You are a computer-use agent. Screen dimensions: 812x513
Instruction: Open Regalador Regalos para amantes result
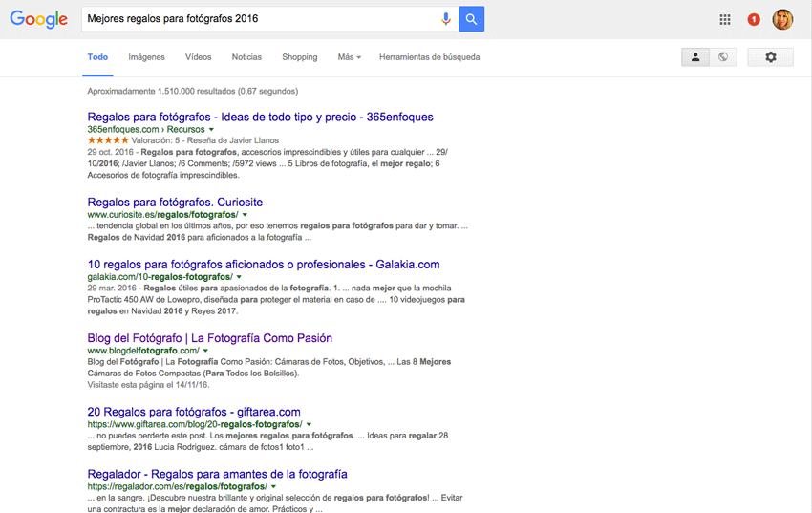click(x=217, y=474)
